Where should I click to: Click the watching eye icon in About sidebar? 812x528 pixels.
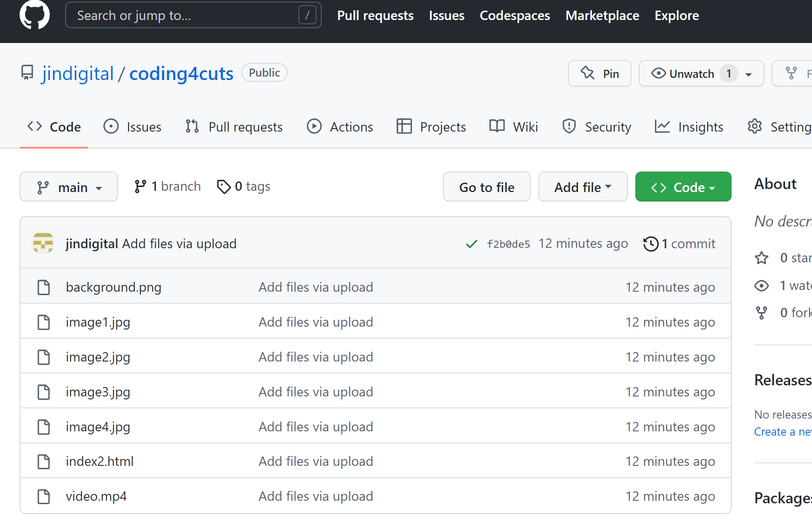point(761,285)
